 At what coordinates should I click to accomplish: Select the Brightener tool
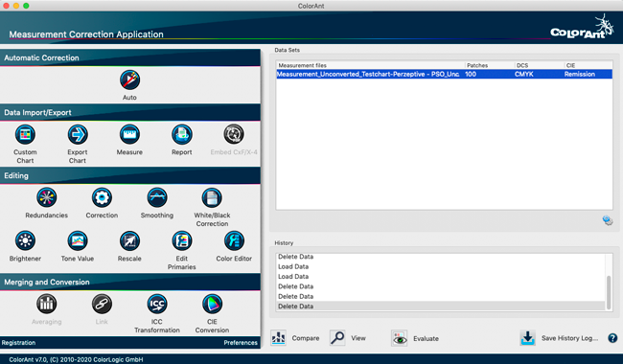[25, 241]
